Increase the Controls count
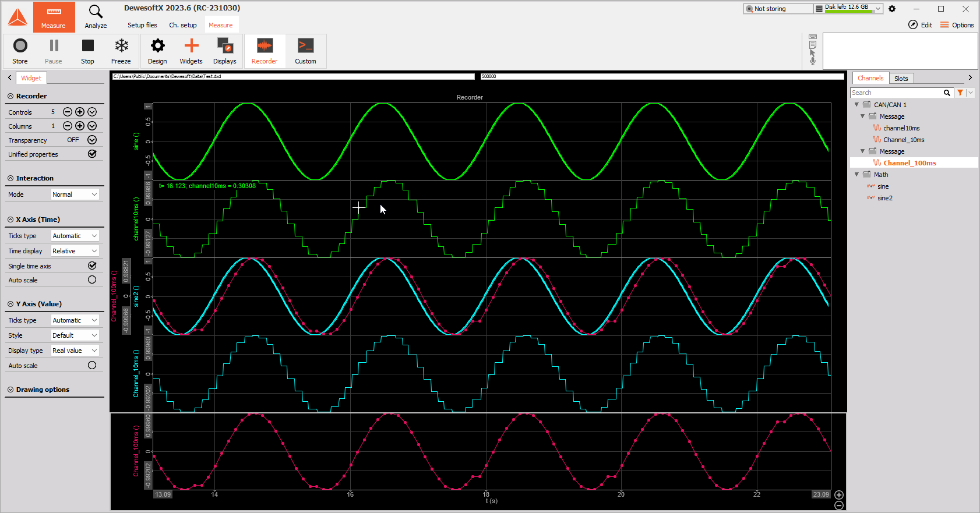 80,112
